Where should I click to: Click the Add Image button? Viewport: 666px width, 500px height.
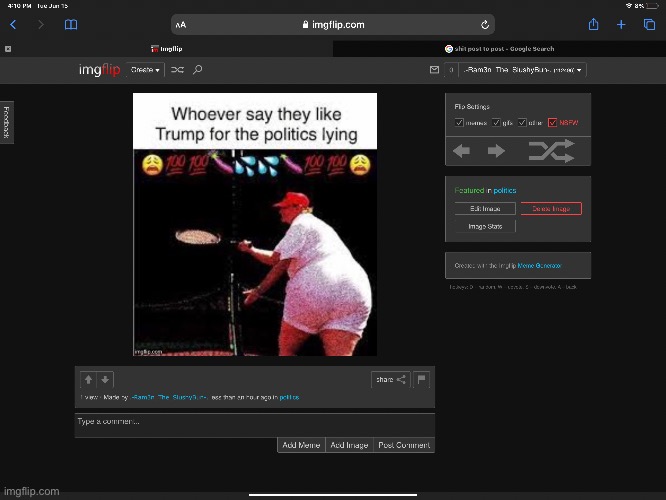(349, 445)
